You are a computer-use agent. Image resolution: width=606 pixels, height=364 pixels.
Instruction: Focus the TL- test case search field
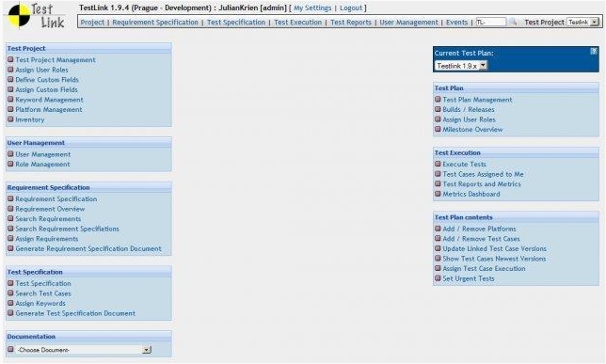coord(491,22)
